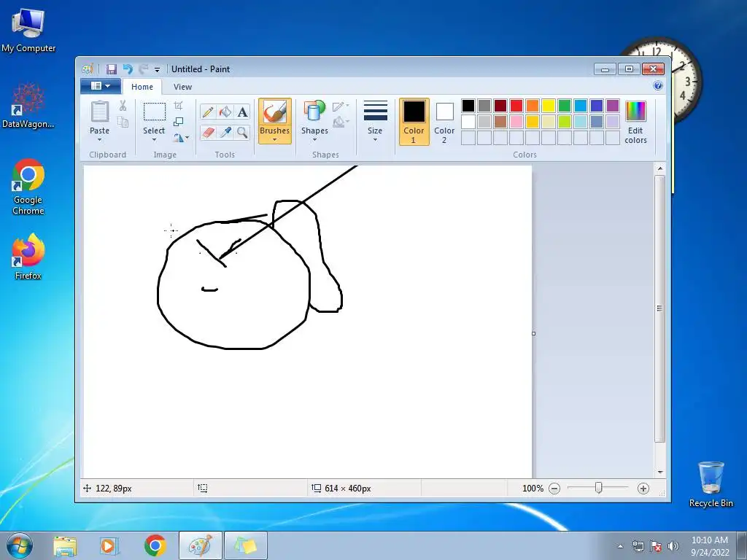Viewport: 747px width, 560px height.
Task: Click the zoom in plus button
Action: tap(643, 488)
